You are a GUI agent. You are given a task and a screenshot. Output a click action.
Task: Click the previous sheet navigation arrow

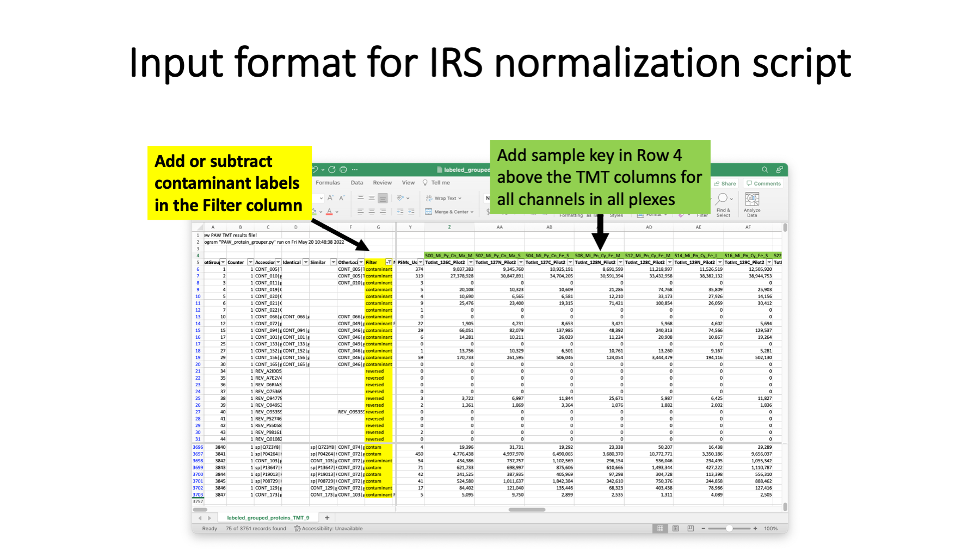pos(200,518)
